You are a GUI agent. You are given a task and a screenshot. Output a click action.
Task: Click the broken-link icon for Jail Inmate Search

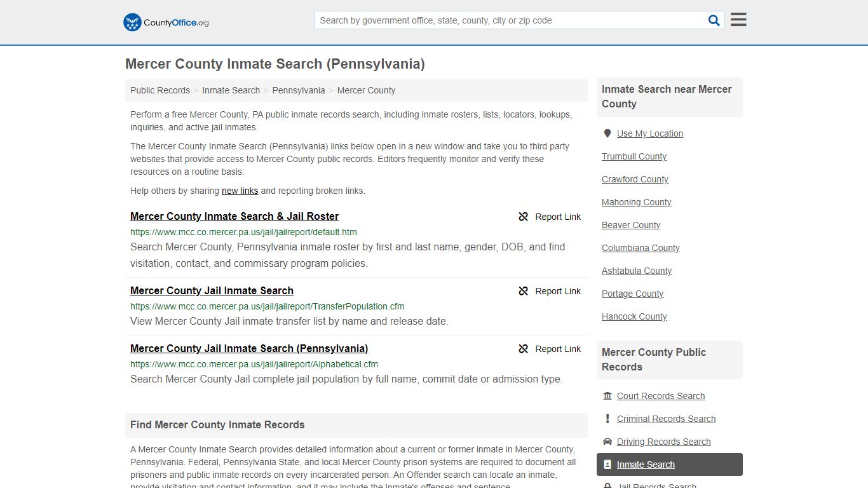(x=524, y=291)
